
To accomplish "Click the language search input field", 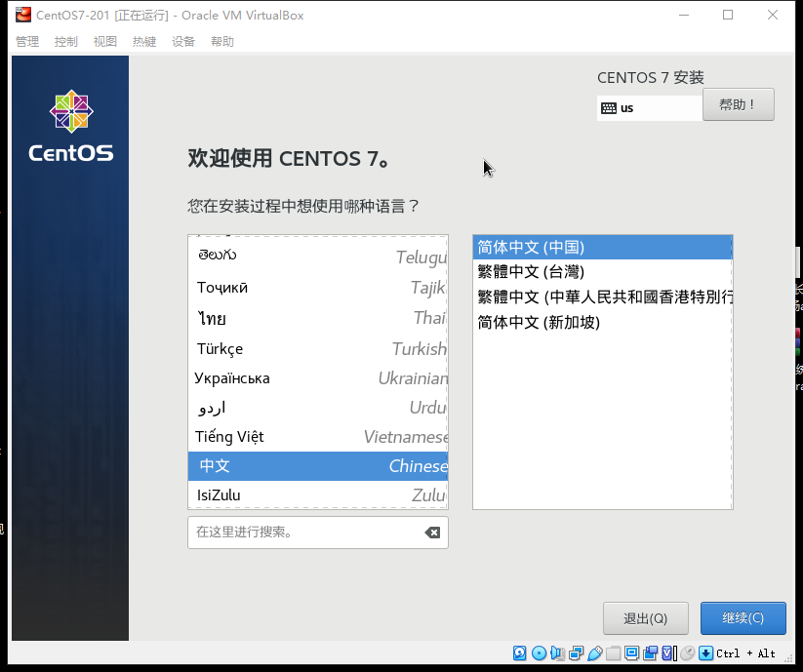I will coord(317,533).
